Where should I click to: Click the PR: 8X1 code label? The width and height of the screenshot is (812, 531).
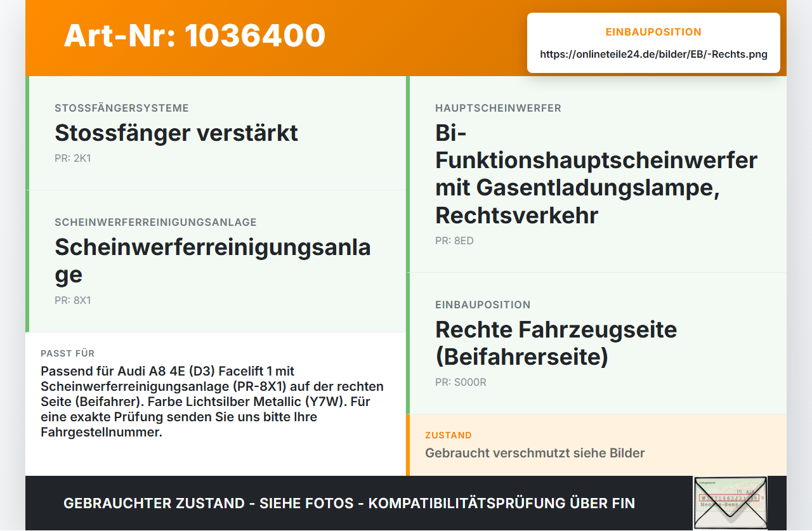coord(73,301)
